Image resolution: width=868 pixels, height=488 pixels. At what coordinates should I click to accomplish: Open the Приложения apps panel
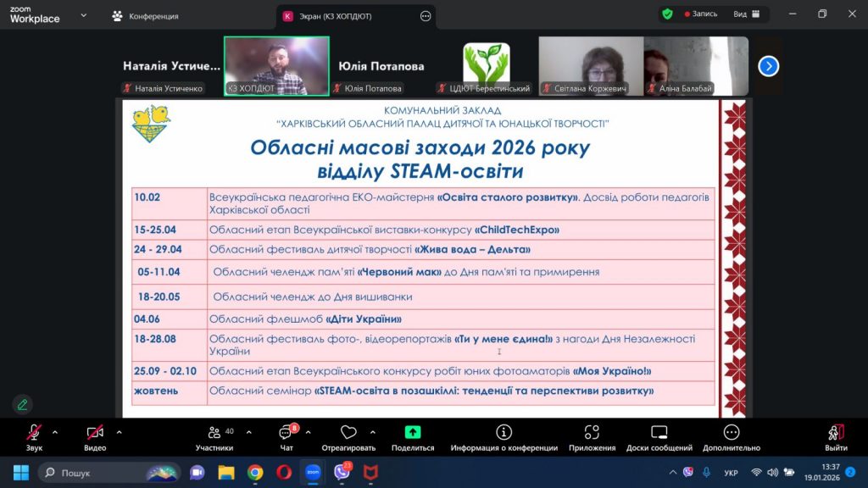coord(592,437)
